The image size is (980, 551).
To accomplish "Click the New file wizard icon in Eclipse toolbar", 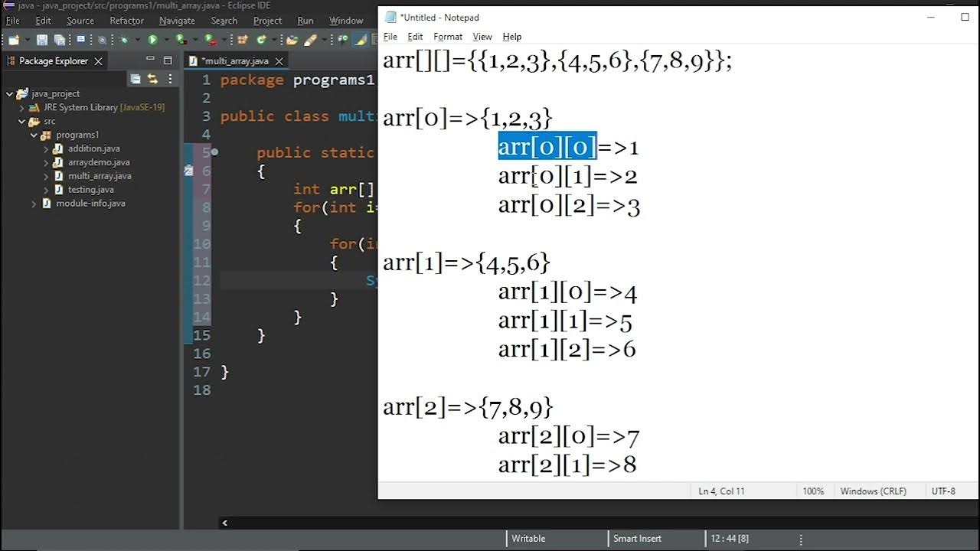I will (13, 40).
